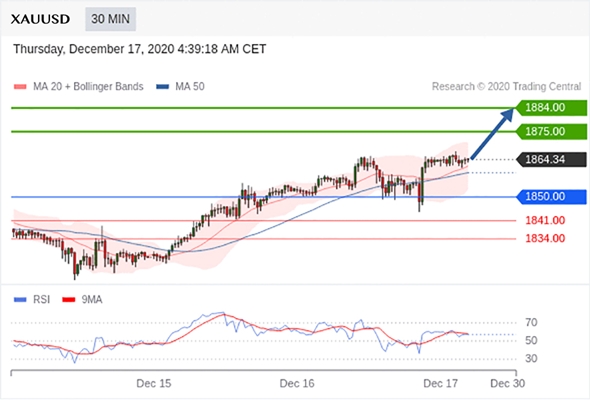Toggle the RSI legend marker

[x=20, y=300]
